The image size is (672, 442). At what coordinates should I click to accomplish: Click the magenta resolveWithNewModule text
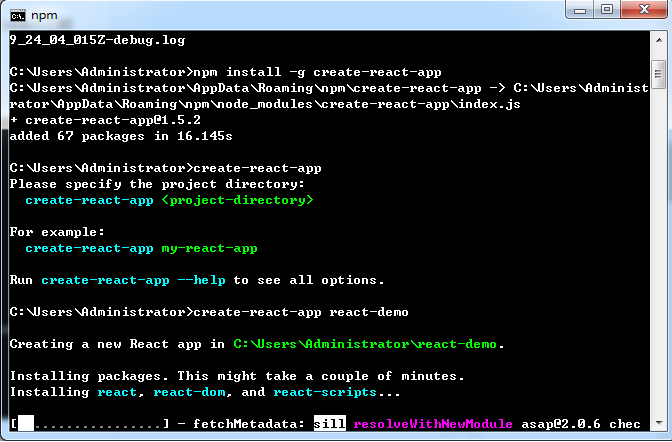[x=434, y=424]
